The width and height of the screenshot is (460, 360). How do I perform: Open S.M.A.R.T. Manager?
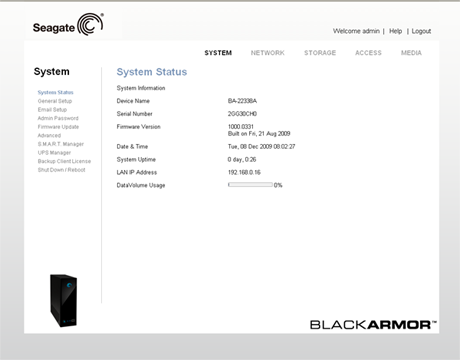click(x=61, y=144)
